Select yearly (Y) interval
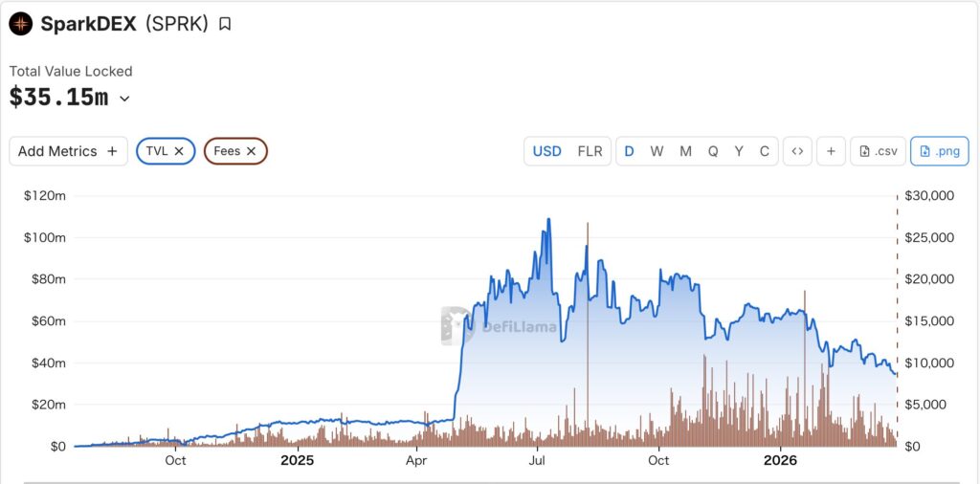 739,151
